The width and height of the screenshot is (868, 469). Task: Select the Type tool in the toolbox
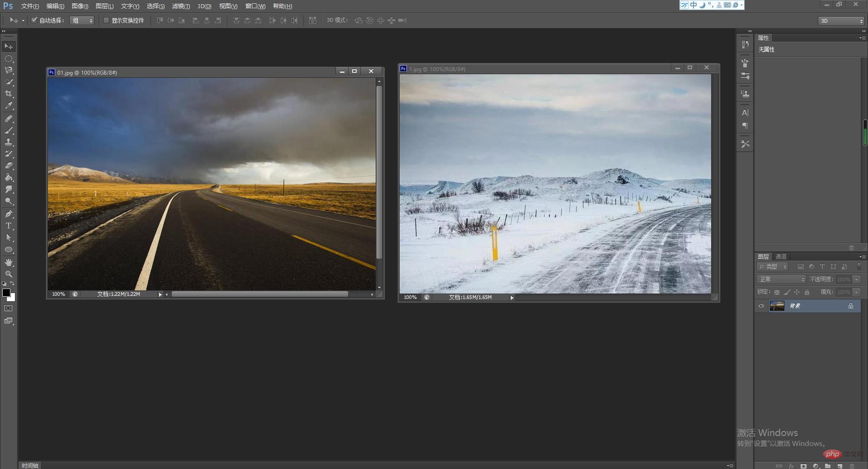point(9,226)
